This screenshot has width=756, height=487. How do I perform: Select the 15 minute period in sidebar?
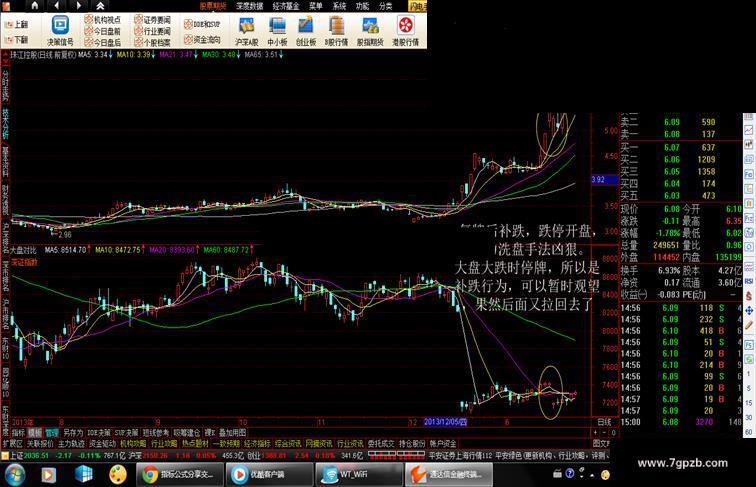(749, 403)
